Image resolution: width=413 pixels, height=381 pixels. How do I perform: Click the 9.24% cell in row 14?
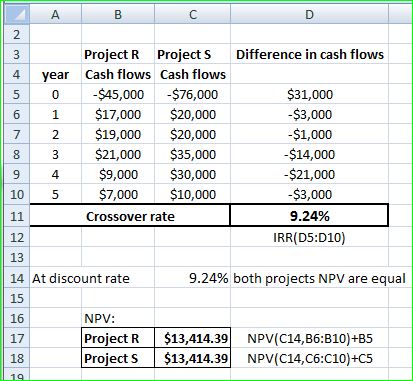pyautogui.click(x=193, y=278)
